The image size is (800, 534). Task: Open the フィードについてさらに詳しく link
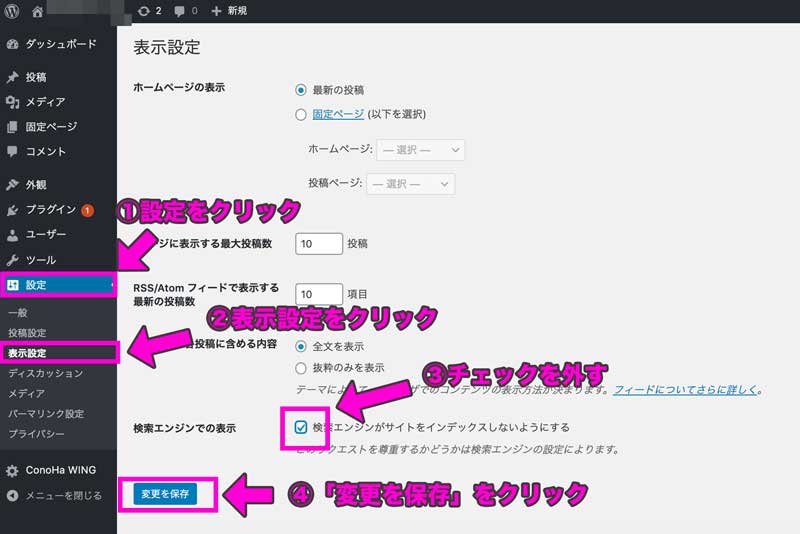(687, 389)
